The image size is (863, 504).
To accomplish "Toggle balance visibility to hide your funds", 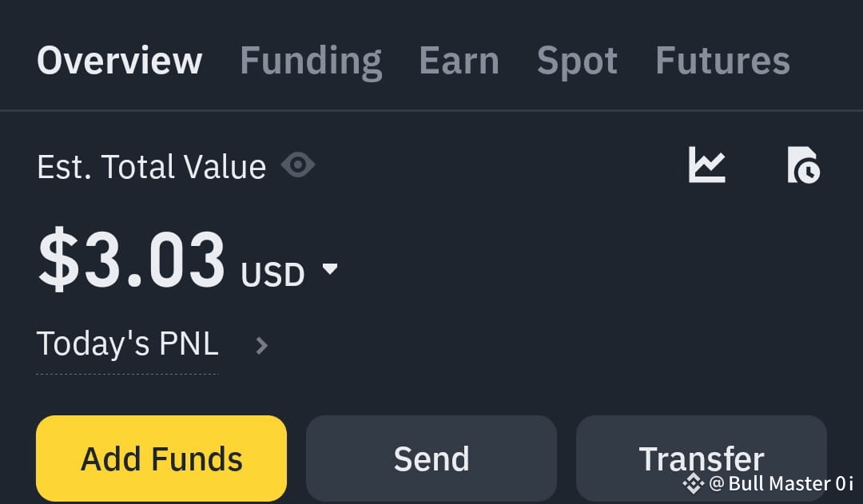I will (x=298, y=165).
